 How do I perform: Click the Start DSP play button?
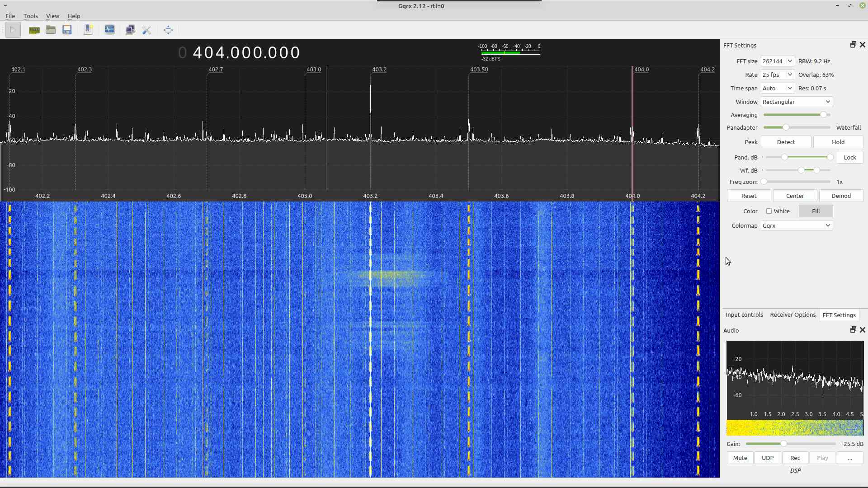point(13,30)
